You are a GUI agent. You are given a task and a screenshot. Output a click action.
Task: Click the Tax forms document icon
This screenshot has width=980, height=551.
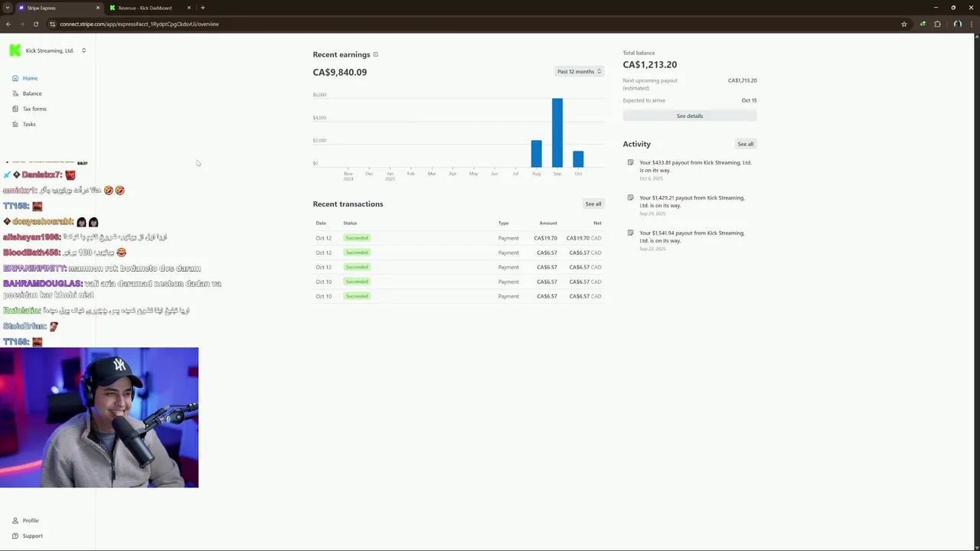15,109
